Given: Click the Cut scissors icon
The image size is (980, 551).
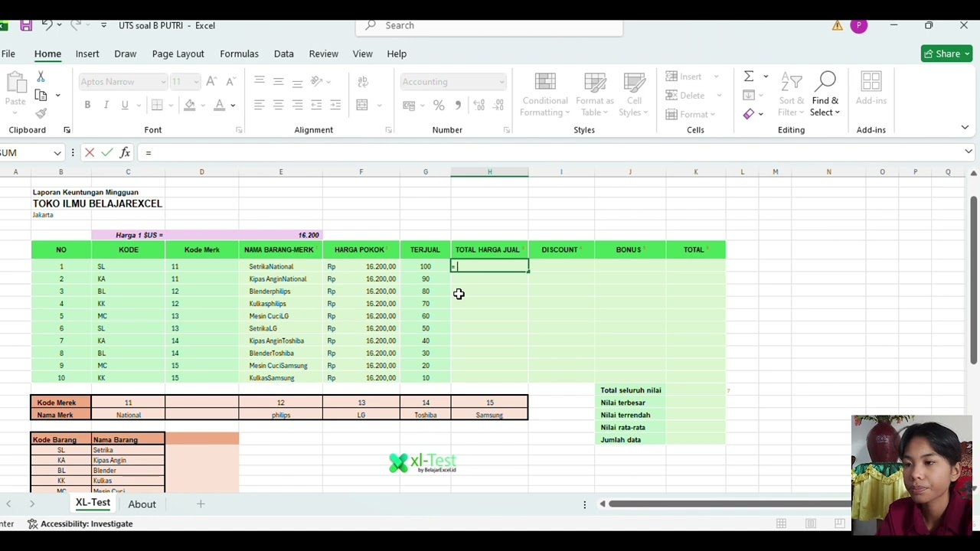Looking at the screenshot, I should (x=41, y=77).
